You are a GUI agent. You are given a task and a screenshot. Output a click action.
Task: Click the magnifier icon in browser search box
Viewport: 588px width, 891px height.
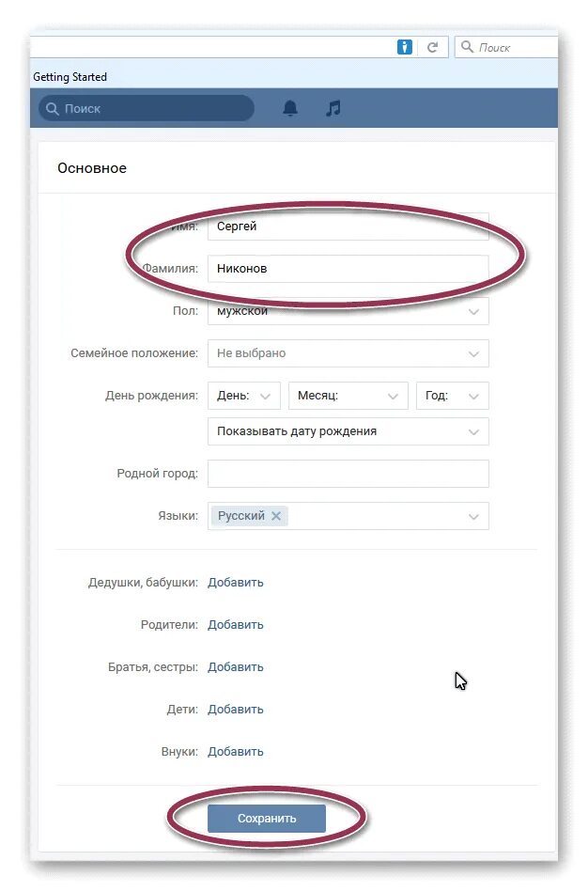click(467, 47)
